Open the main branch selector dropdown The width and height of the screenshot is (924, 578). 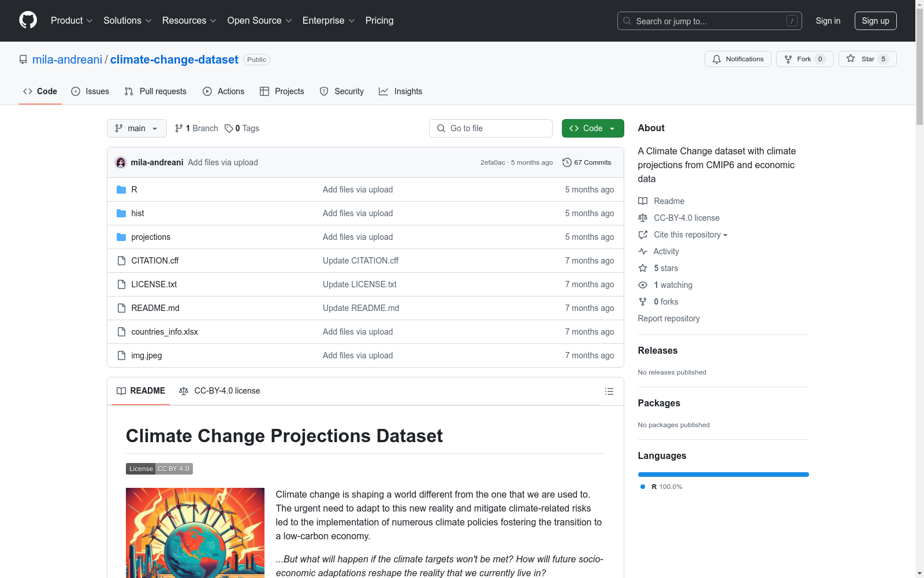[x=137, y=128]
